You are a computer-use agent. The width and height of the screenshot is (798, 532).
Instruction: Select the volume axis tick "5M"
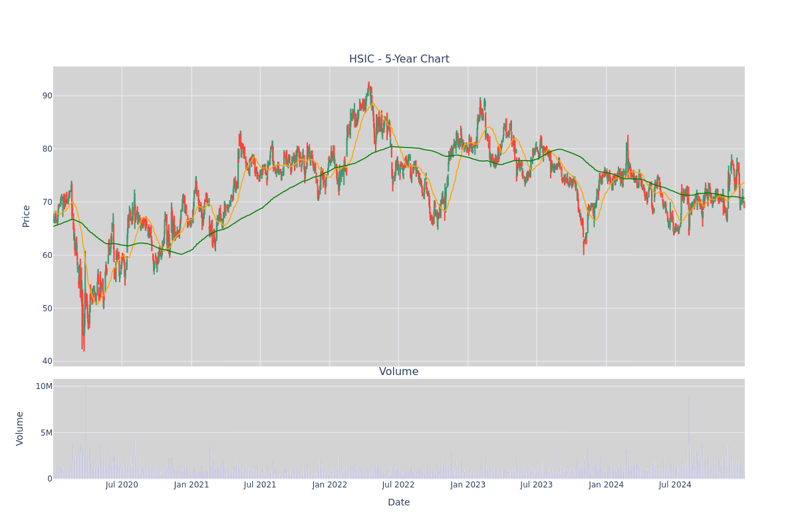coord(47,433)
